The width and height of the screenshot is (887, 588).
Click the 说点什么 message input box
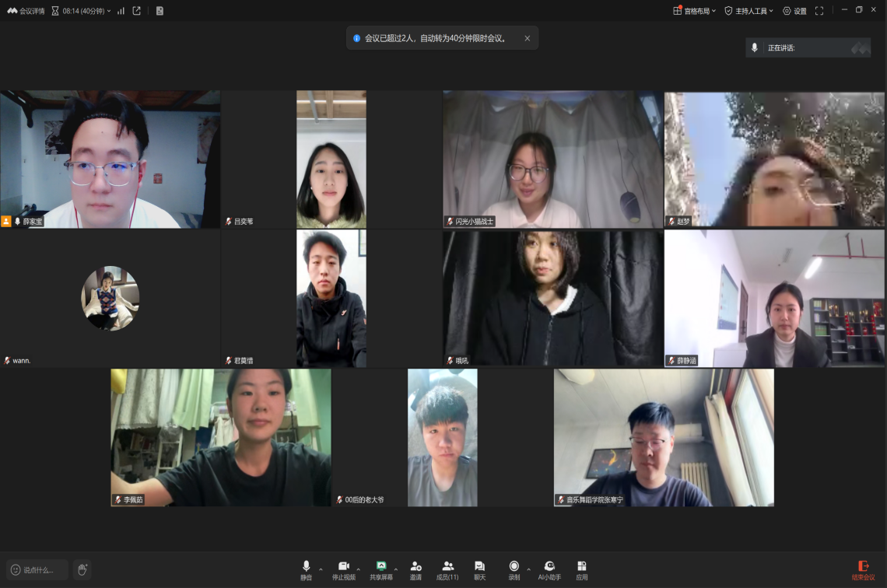pos(38,570)
